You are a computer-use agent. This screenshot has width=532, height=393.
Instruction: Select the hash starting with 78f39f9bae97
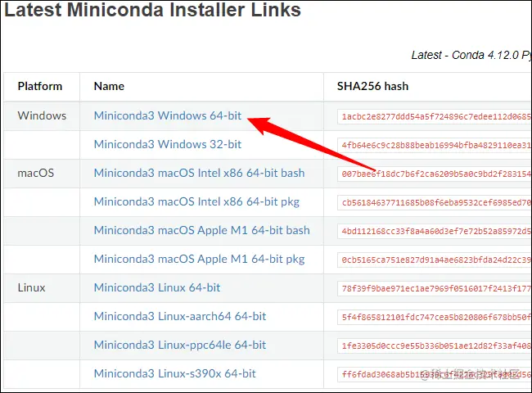point(435,289)
